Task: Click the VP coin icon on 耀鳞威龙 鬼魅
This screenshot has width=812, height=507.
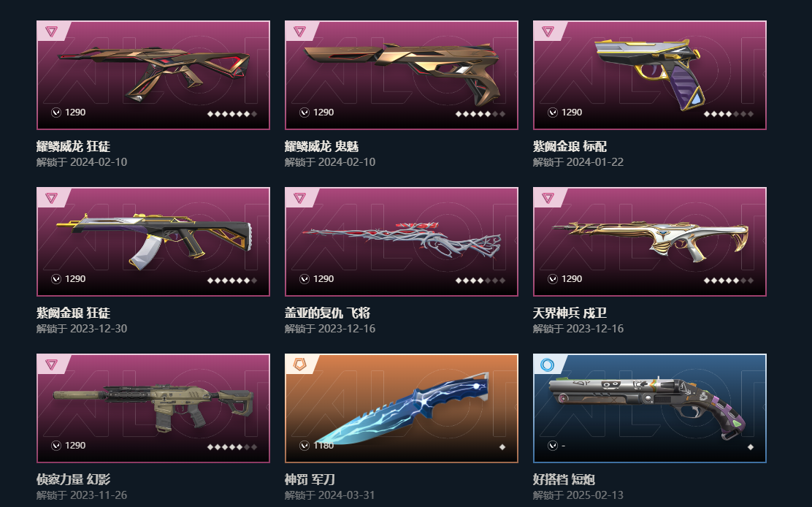Action: [304, 113]
